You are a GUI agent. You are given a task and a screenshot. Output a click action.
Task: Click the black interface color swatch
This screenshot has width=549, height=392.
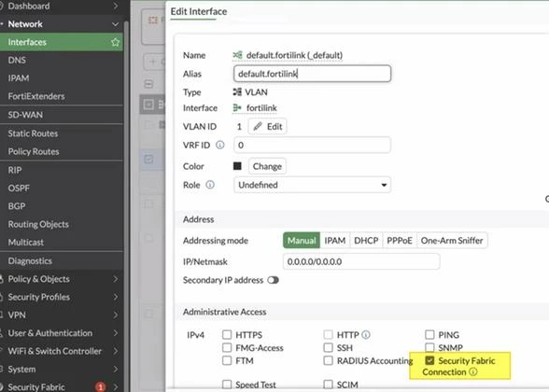click(x=237, y=166)
